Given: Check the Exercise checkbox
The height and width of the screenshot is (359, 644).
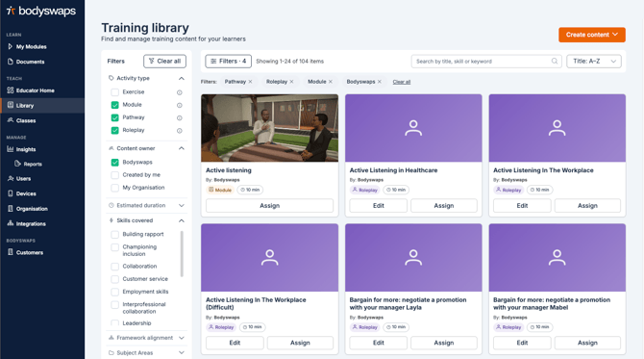Looking at the screenshot, I should tap(115, 92).
